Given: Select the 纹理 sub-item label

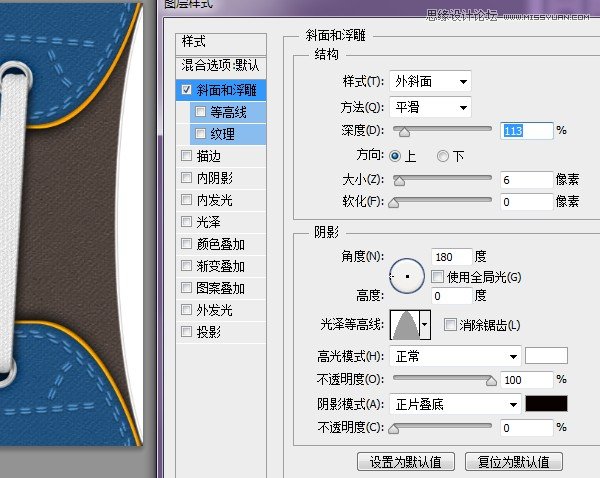Looking at the screenshot, I should click(x=222, y=134).
